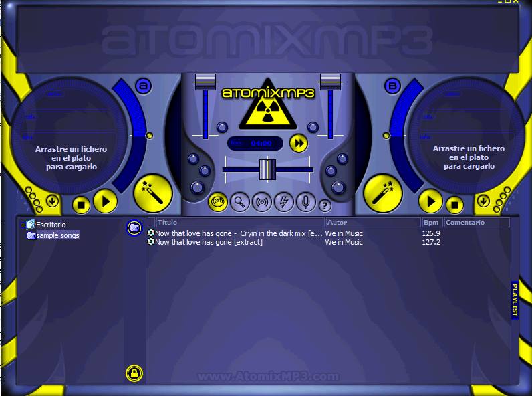Click deck A's down-arrow cue button

(x=52, y=201)
